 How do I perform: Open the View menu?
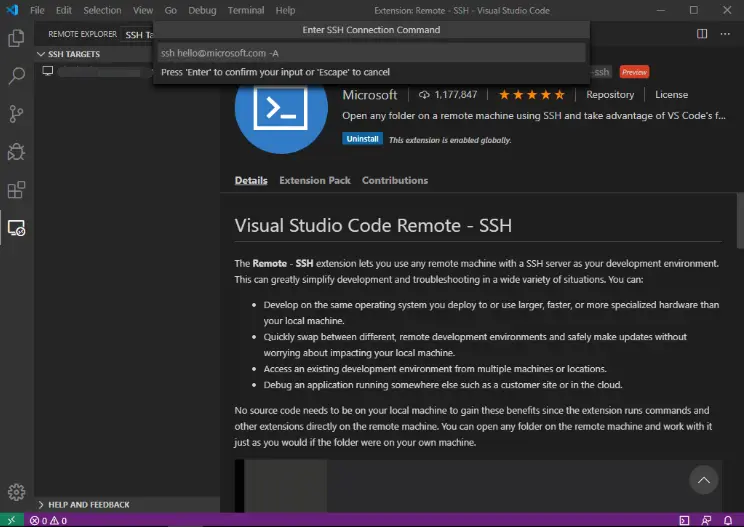pos(143,10)
